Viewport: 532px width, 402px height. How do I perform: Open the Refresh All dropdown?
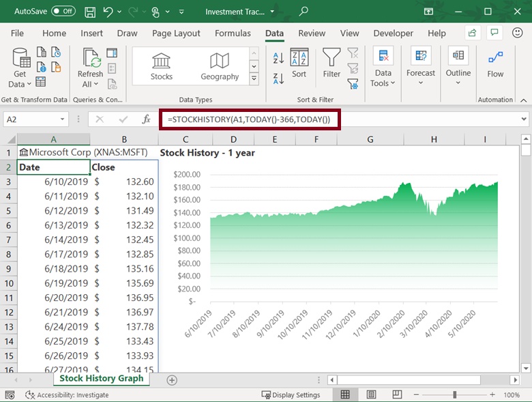point(90,68)
